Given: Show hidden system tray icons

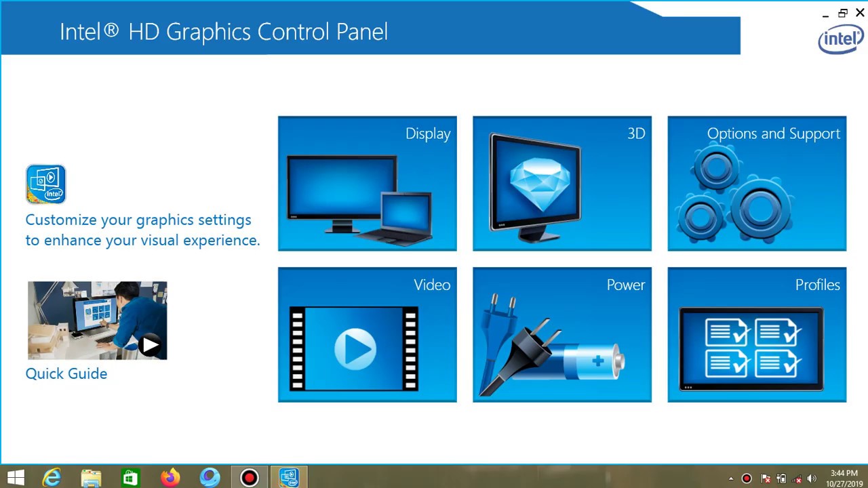Looking at the screenshot, I should point(731,479).
